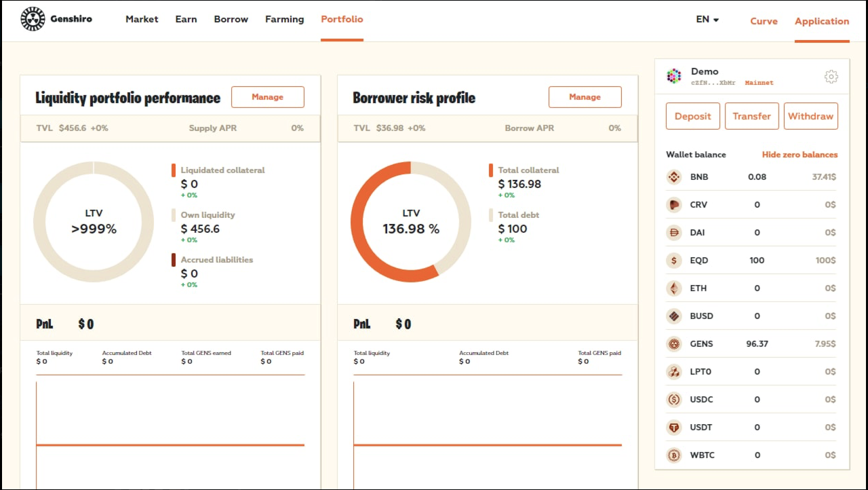The image size is (868, 490).
Task: Click the Demo account avatar icon
Action: coord(673,76)
